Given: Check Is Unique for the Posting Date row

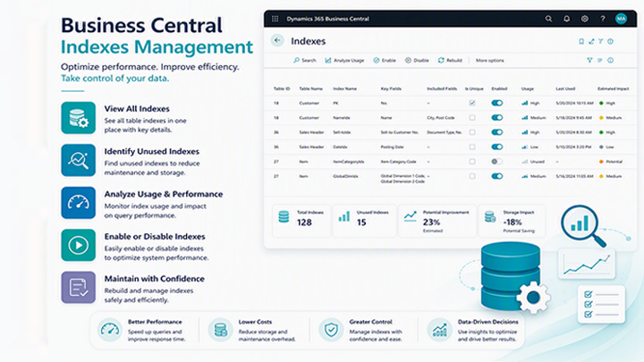Looking at the screenshot, I should (x=472, y=147).
